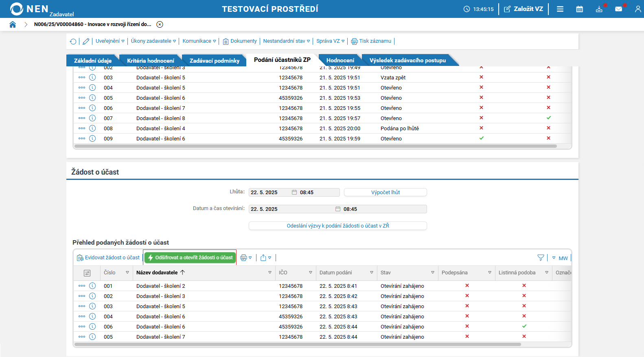Click the home icon in breadcrumb
The width and height of the screenshot is (644, 357).
coord(13,24)
